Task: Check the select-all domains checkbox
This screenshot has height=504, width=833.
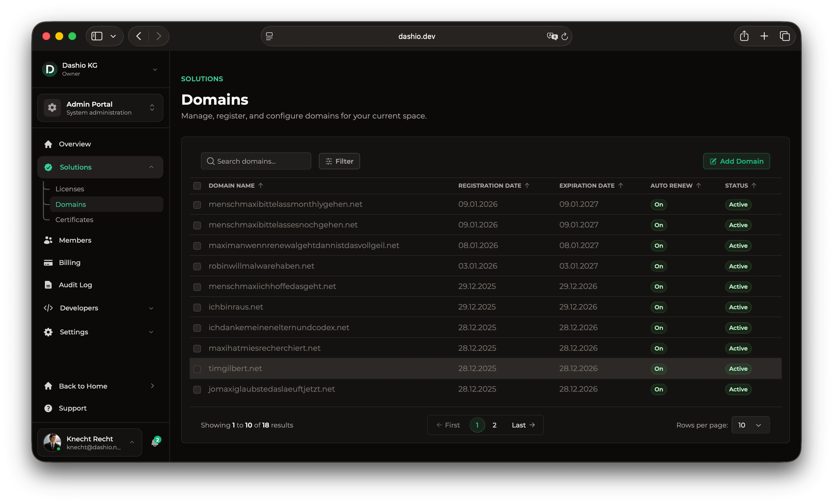Action: pyautogui.click(x=197, y=186)
